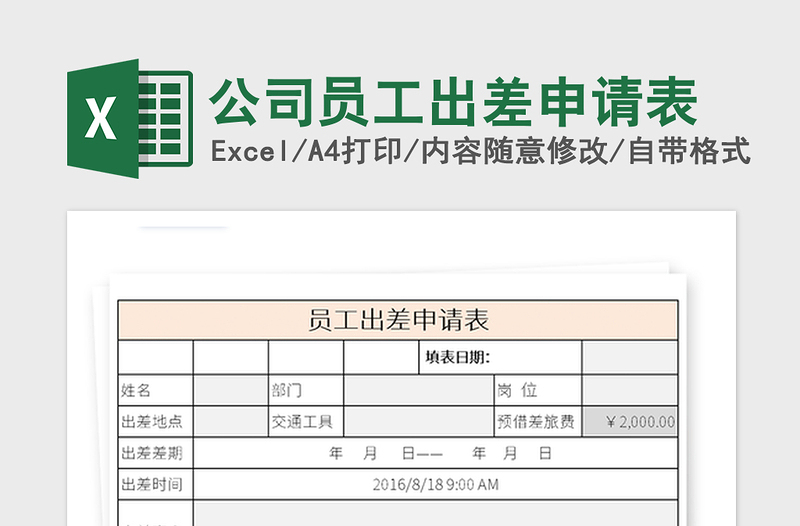
Task: Click the empty field next to 岗位
Action: [630, 390]
